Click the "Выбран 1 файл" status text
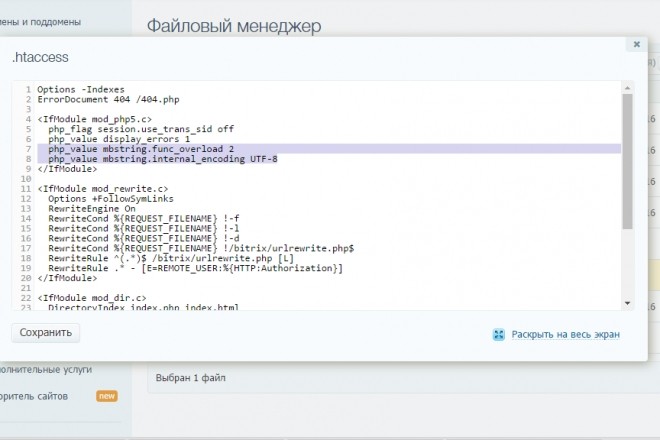Image resolution: width=660 pixels, height=440 pixels. point(190,378)
